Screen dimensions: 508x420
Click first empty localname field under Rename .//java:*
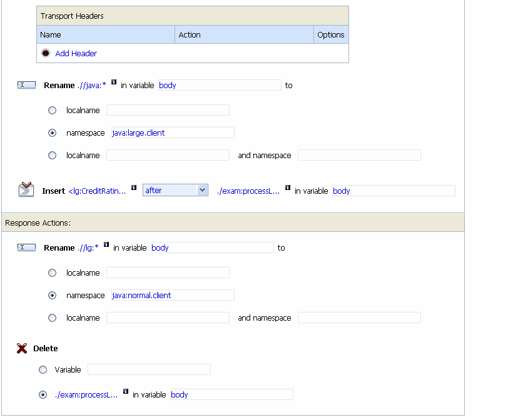[x=168, y=110]
